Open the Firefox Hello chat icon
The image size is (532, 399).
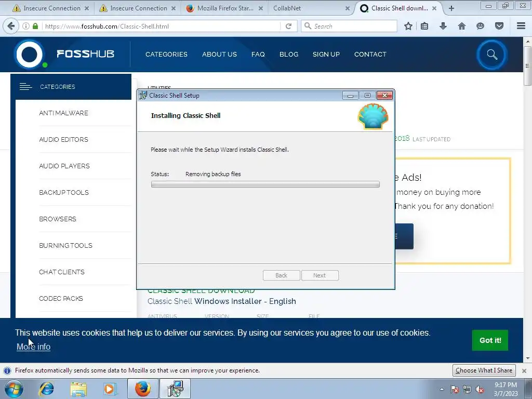pos(480,26)
